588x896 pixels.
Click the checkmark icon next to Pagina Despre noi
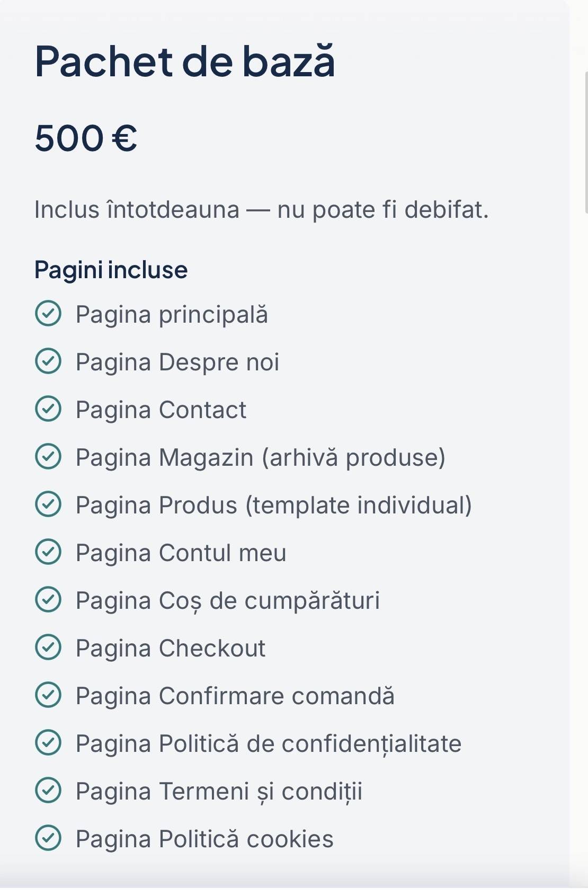[x=48, y=361]
